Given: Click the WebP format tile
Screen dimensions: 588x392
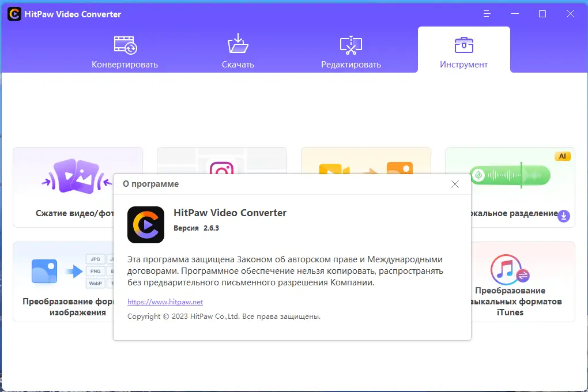Looking at the screenshot, I should [x=95, y=283].
